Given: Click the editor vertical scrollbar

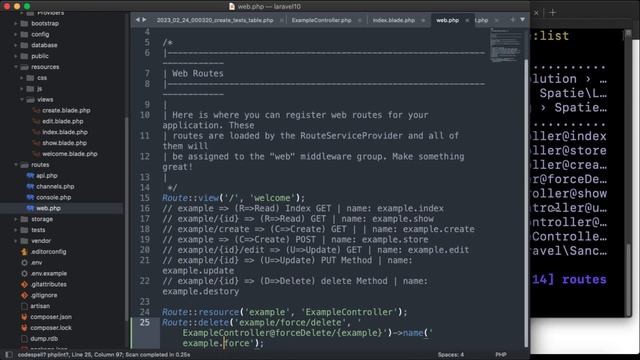Looking at the screenshot, I should tap(526, 203).
